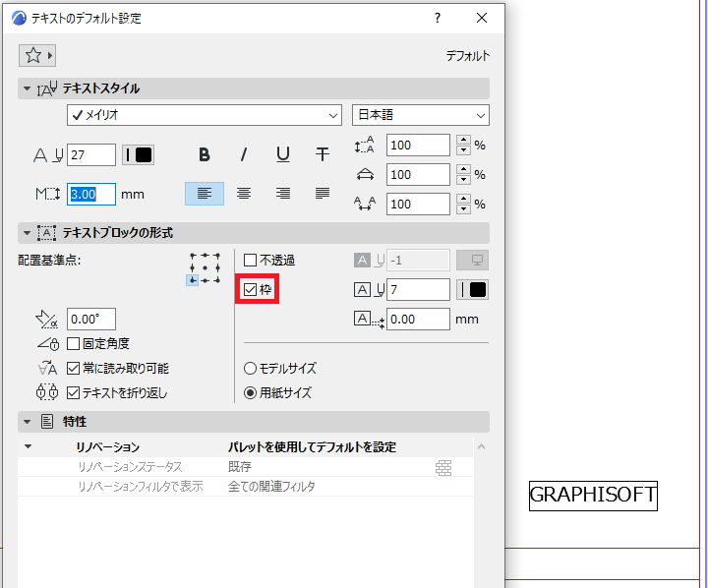Click the line spacing field 100
708x588 pixels.
pyautogui.click(x=418, y=145)
